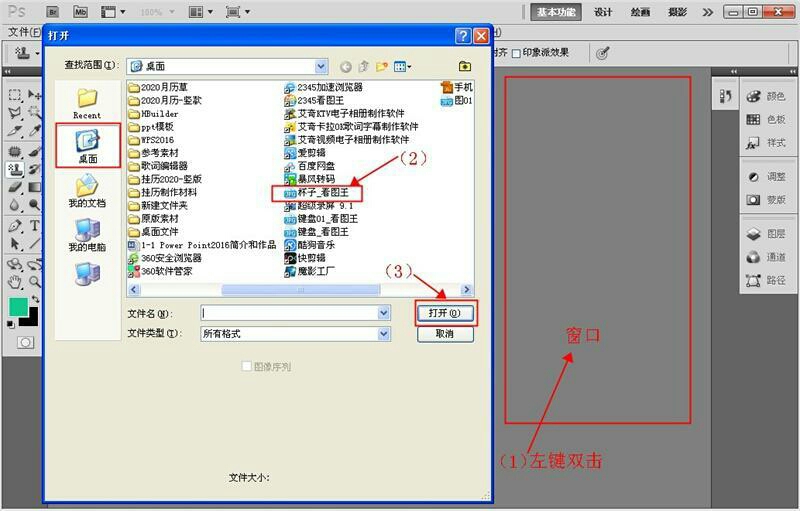Expand the workspace switcher chevrons
This screenshot has width=800, height=511.
(708, 12)
